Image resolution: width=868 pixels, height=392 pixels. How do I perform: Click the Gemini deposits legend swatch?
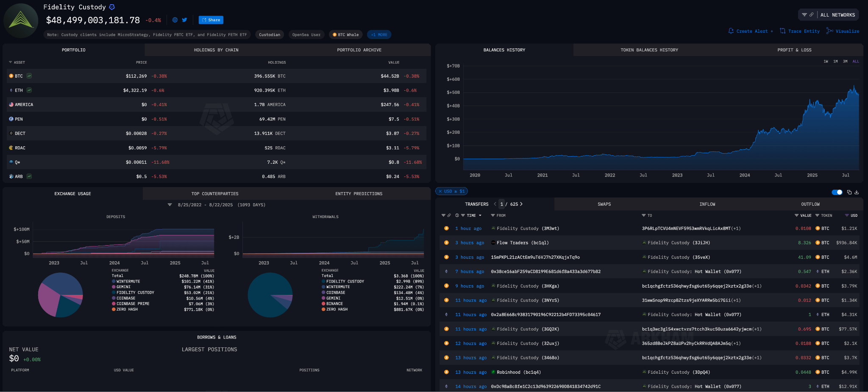(114, 287)
